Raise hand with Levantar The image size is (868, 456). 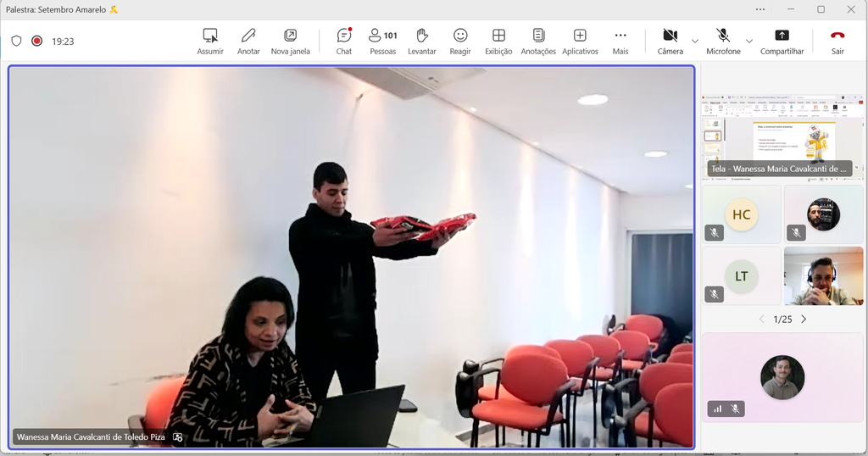coord(422,42)
